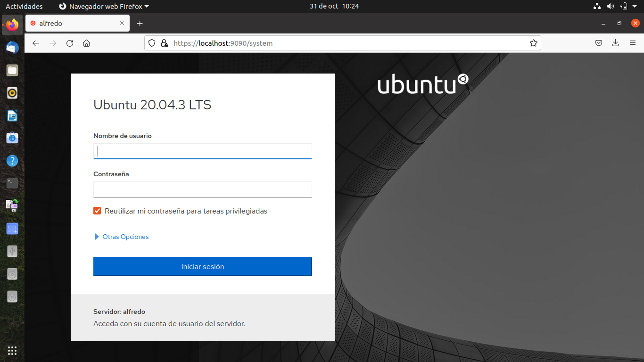644x362 pixels.
Task: Open the second disc drive dock icon
Action: (12, 296)
